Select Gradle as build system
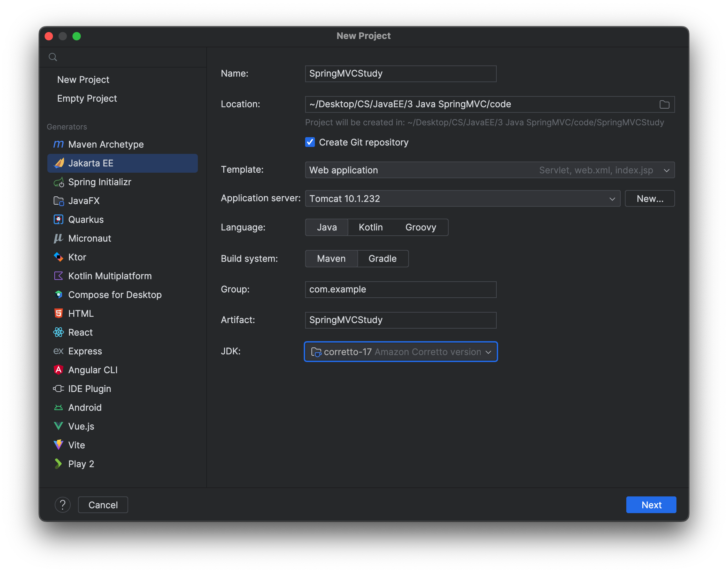Screen dimensions: 728x573 tap(382, 258)
